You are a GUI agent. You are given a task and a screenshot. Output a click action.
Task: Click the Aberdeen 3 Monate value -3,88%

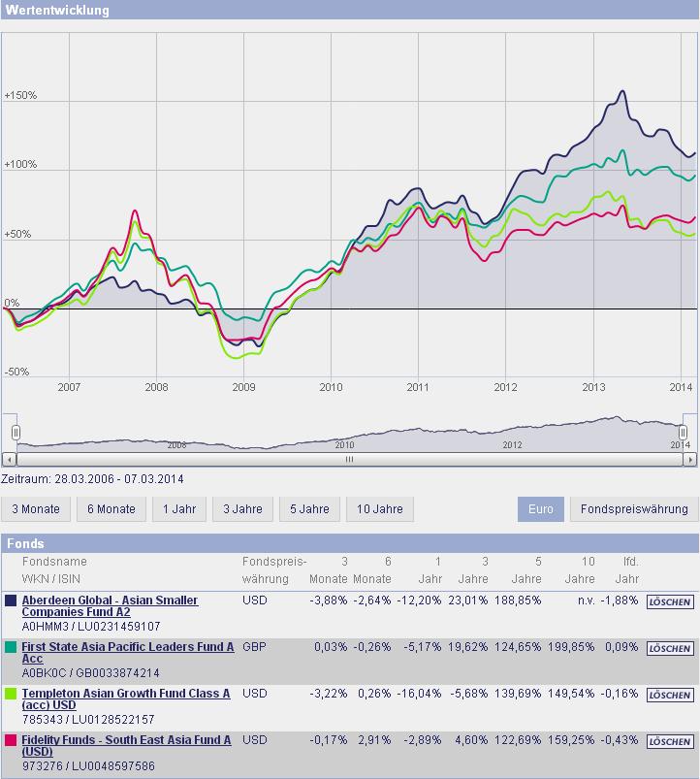(328, 600)
